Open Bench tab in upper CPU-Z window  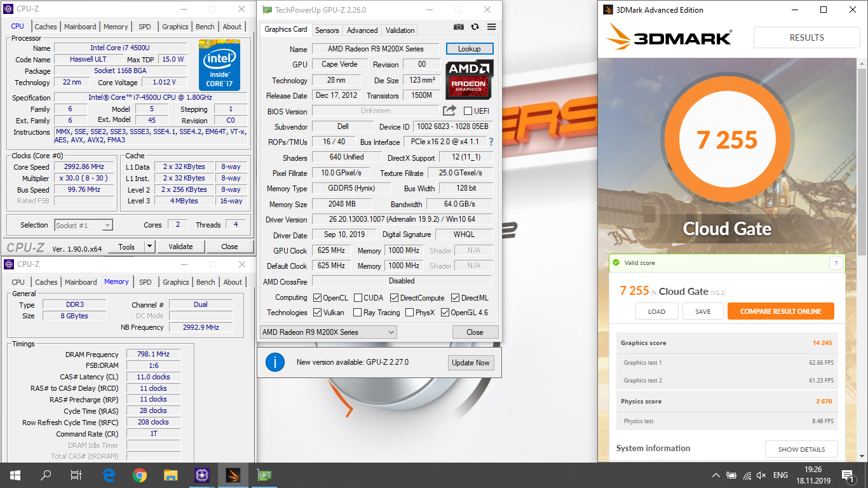(x=205, y=27)
